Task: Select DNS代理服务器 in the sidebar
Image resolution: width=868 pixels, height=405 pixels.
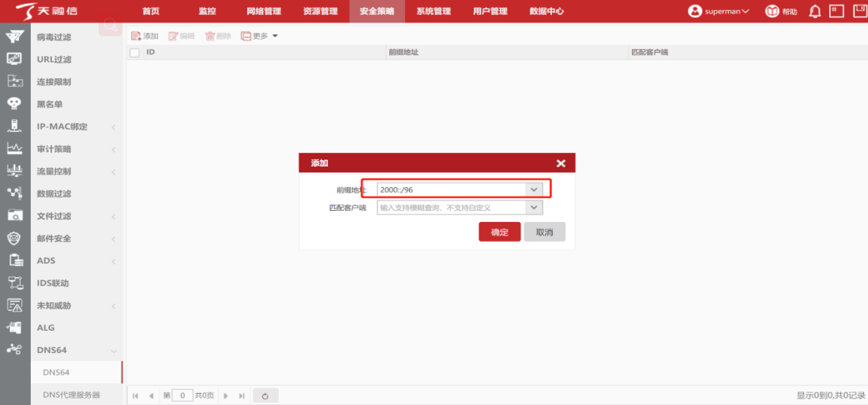Action: [x=71, y=395]
